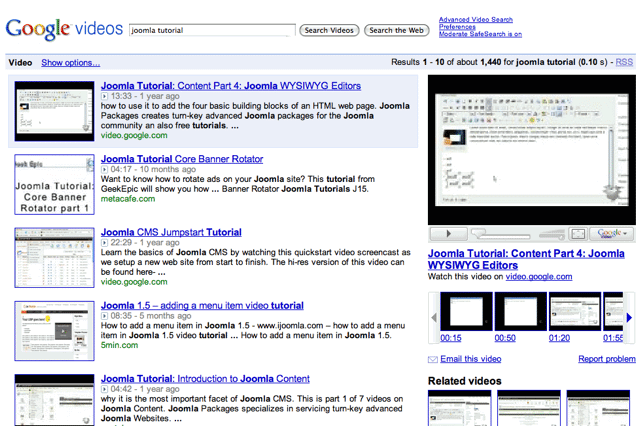Screen dimensions: 640x426
Task: Click the video seek progress bar
Action: (500, 234)
